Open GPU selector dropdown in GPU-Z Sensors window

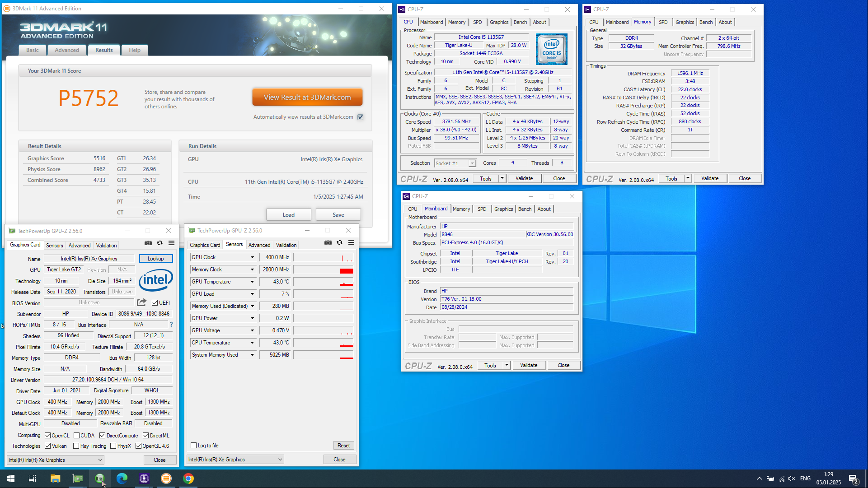(x=235, y=460)
